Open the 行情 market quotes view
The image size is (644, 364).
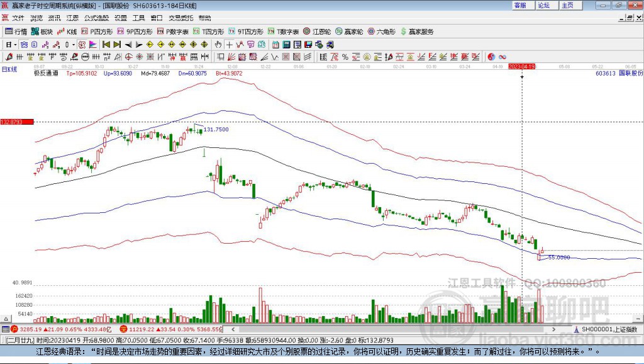(x=16, y=31)
